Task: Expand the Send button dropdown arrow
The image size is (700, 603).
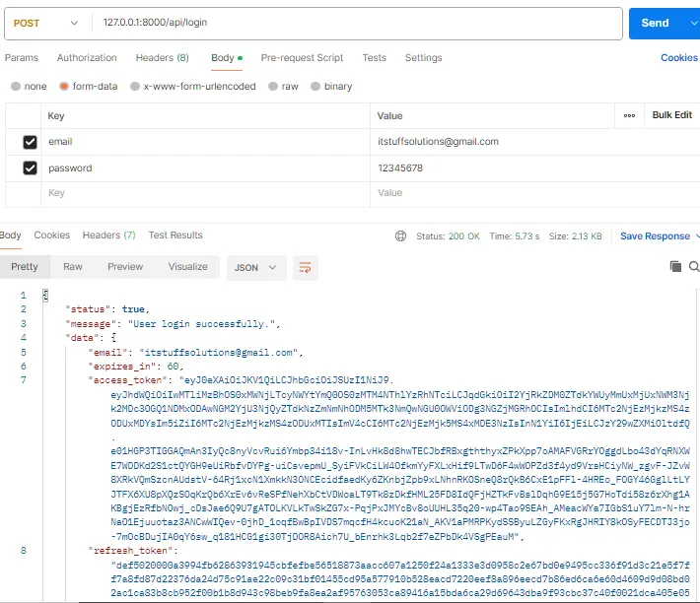Action: (x=693, y=24)
